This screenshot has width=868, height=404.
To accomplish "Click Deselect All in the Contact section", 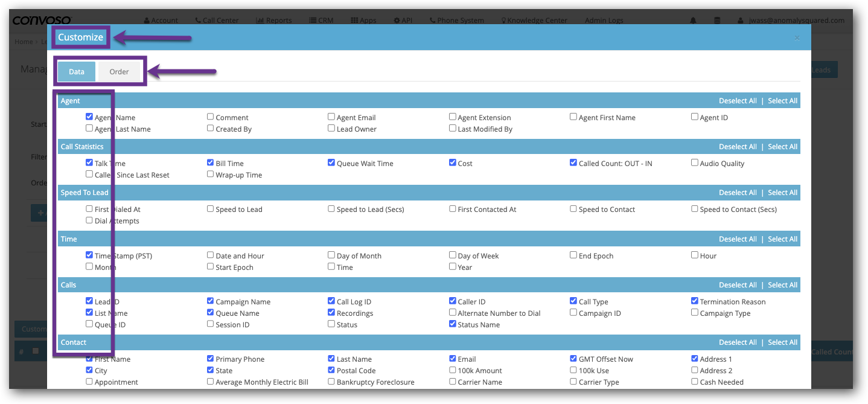I will click(x=738, y=342).
